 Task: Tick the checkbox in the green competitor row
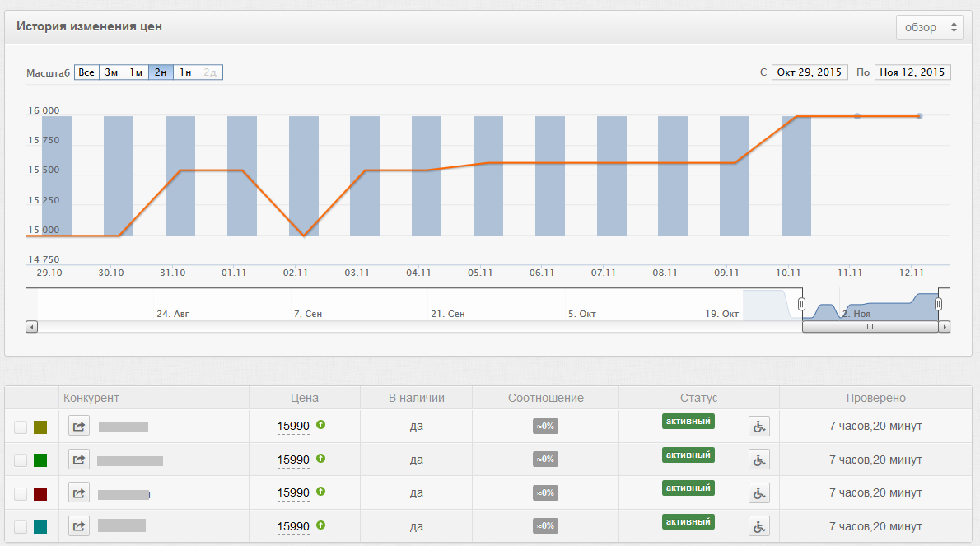21,460
